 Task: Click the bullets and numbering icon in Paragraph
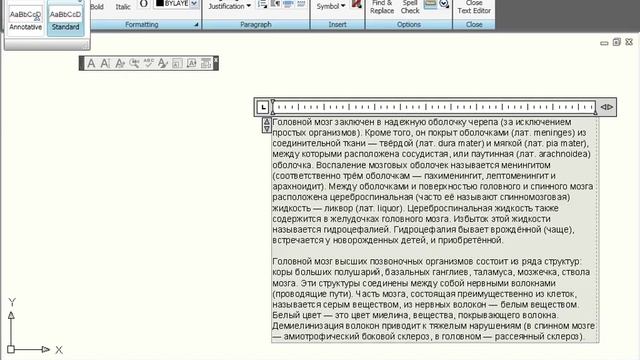(x=262, y=4)
